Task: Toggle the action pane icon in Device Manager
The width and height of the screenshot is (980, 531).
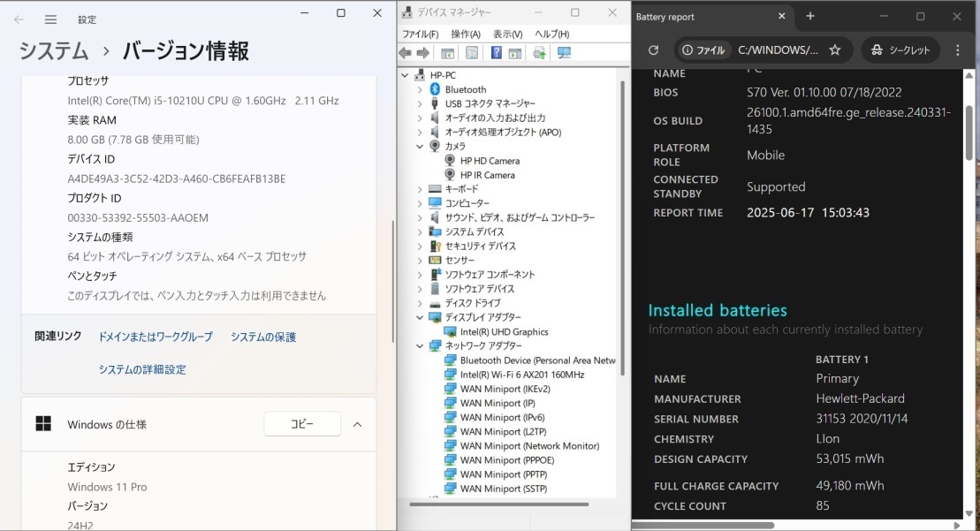Action: [515, 53]
